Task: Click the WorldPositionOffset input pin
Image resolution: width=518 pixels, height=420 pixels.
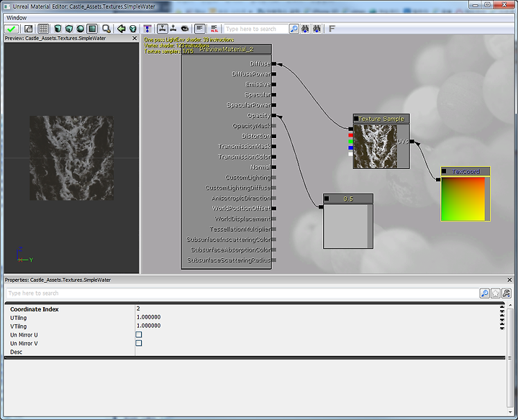Action: (274, 209)
